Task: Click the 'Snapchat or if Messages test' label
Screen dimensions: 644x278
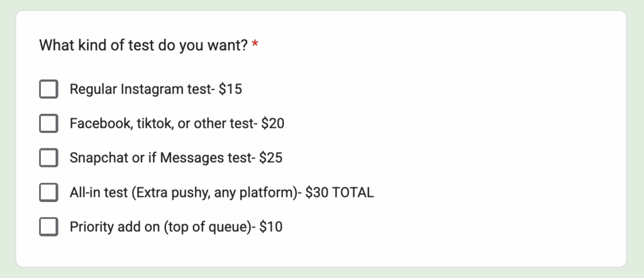Action: [x=160, y=158]
